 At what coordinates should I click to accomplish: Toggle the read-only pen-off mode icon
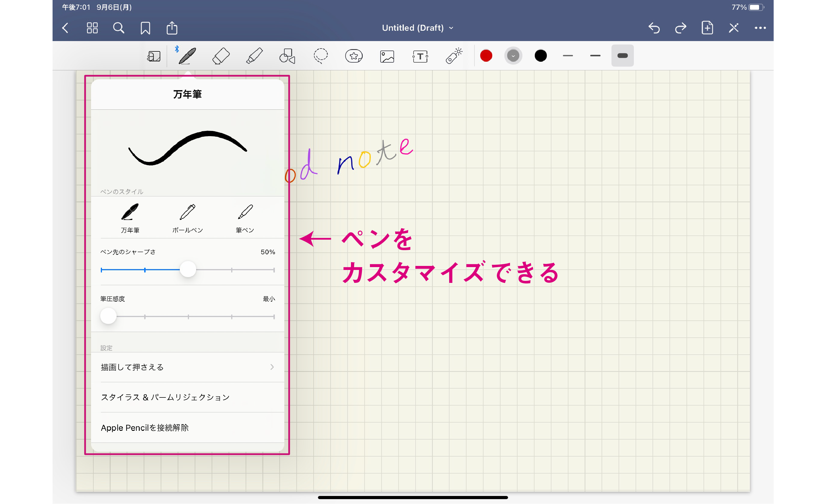coord(734,28)
